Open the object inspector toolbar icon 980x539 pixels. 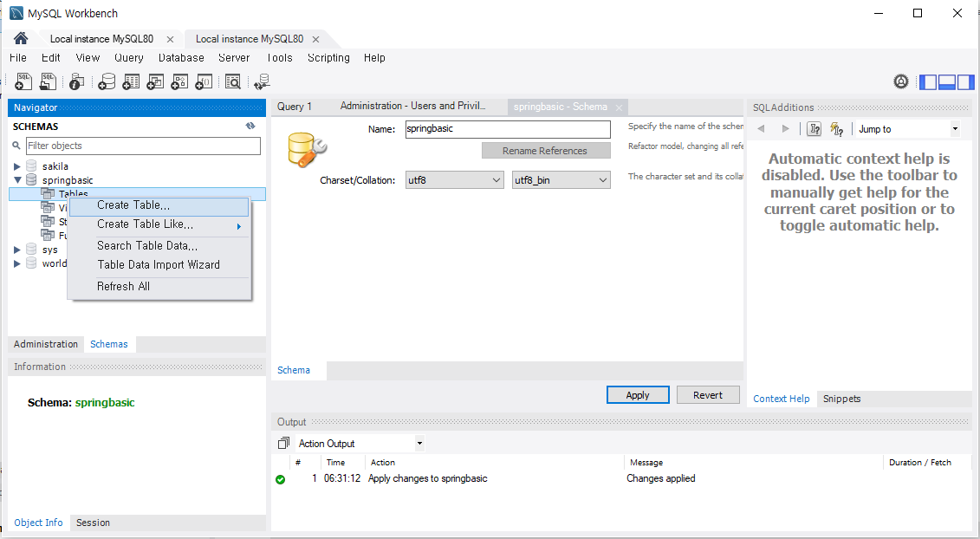[77, 81]
